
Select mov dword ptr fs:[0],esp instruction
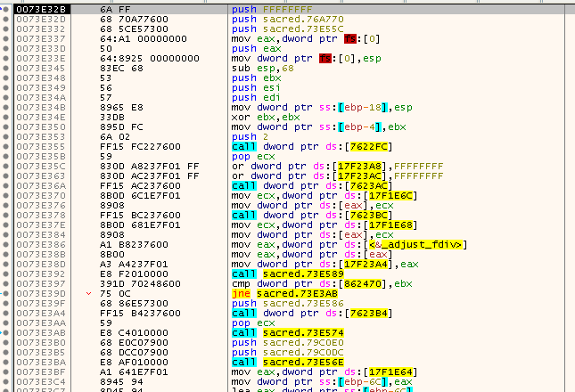306,58
